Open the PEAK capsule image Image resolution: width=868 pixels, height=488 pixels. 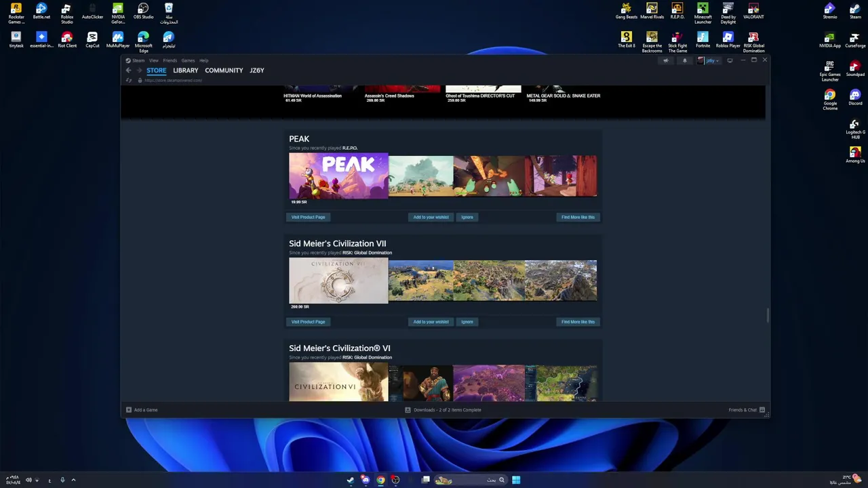(338, 176)
